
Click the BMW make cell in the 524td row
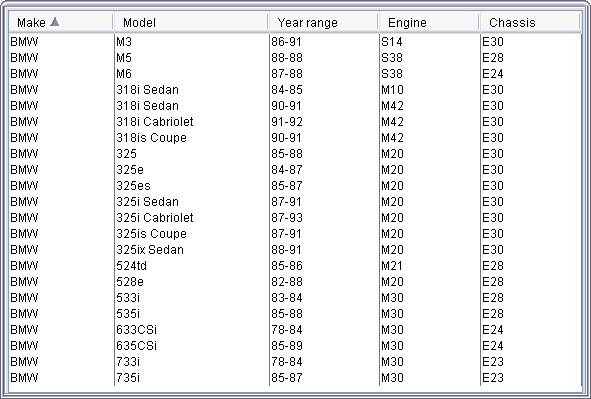point(61,266)
